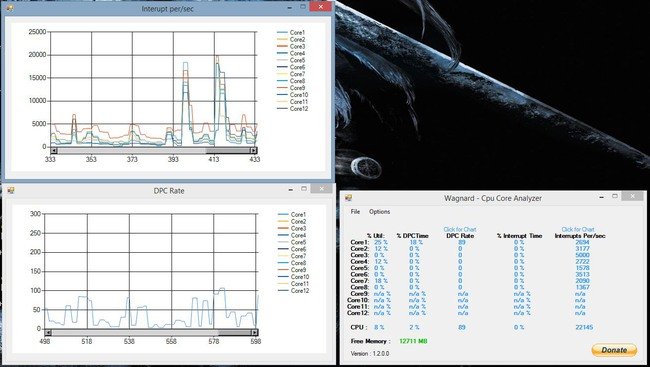
Task: Click the DPC Rate window title icon
Action: pyautogui.click(x=11, y=190)
